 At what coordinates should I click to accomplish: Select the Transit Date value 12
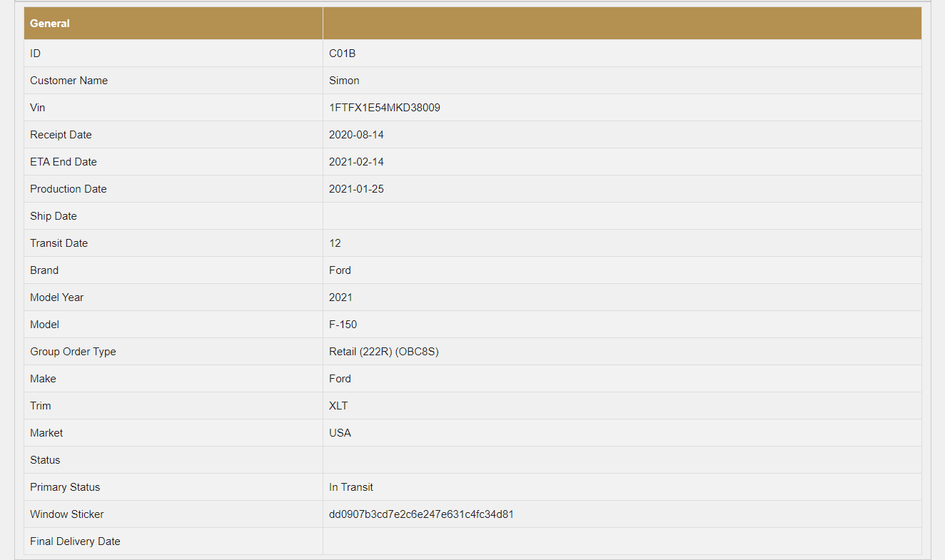[335, 243]
